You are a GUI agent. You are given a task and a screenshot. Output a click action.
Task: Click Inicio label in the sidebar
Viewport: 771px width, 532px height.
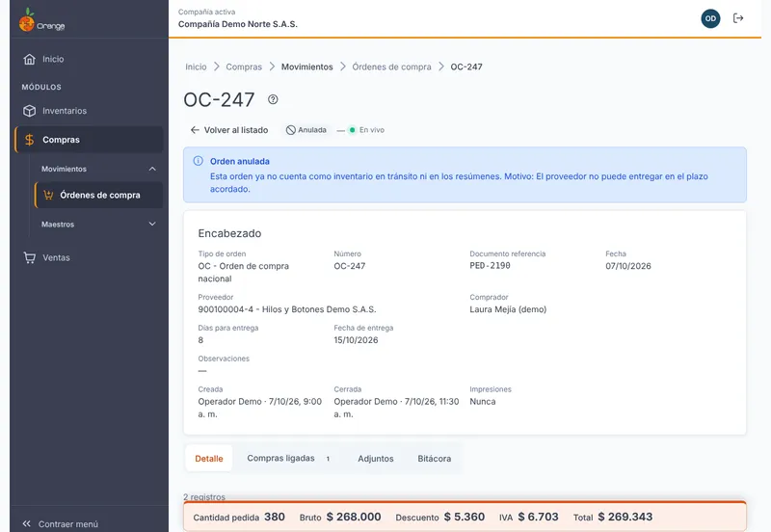tap(53, 59)
